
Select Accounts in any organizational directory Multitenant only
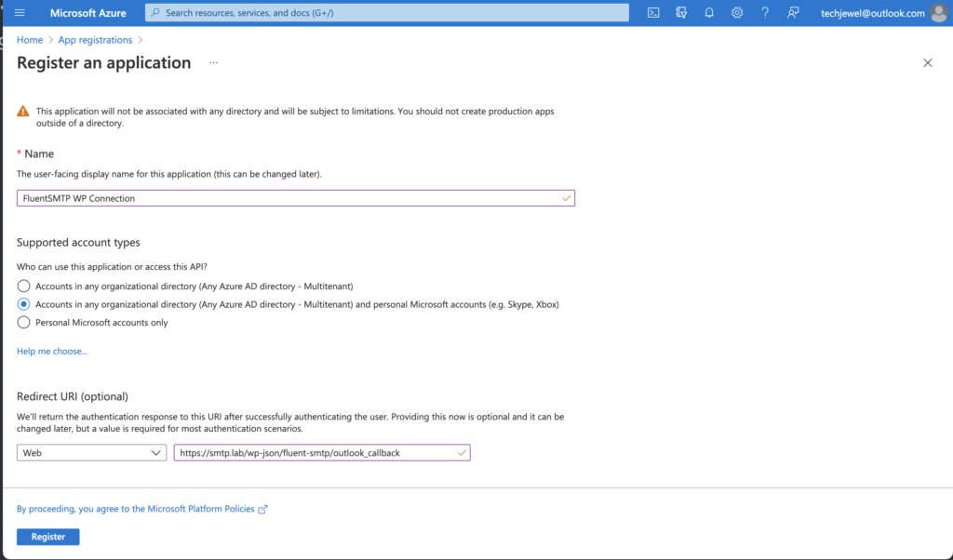(x=23, y=287)
